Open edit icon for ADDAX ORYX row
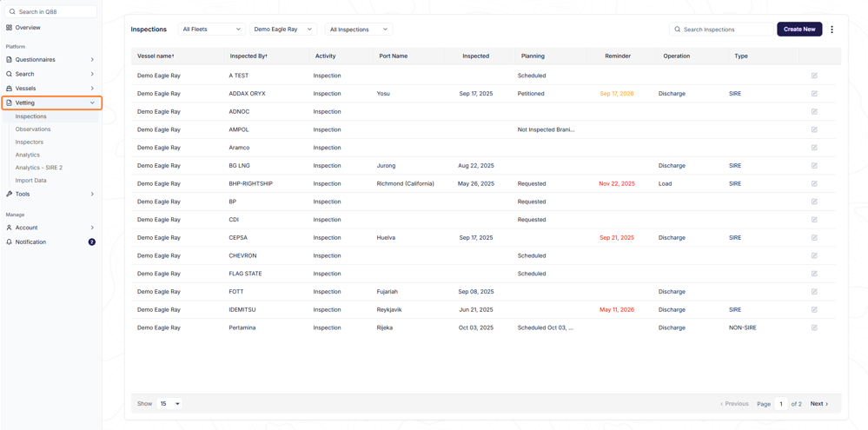Image resolution: width=868 pixels, height=430 pixels. [x=814, y=94]
